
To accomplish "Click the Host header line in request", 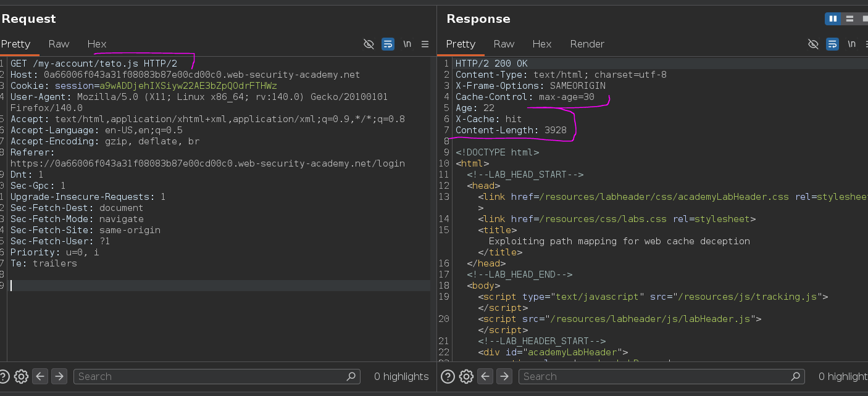I will point(185,75).
